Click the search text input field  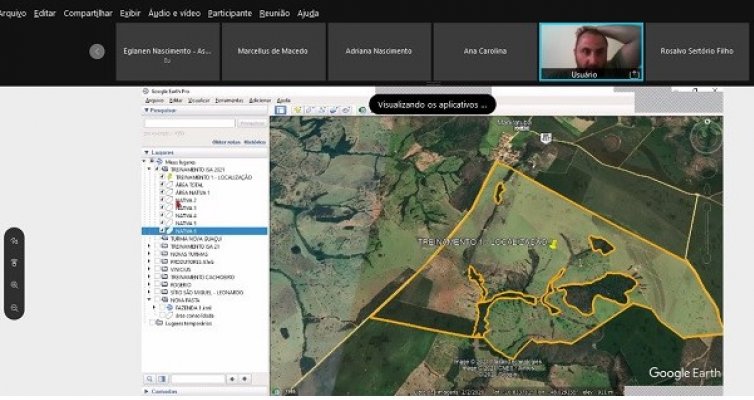click(190, 123)
